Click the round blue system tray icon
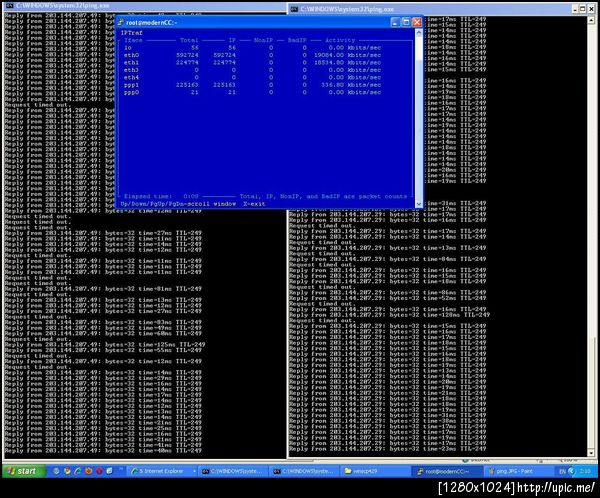This screenshot has width=600, height=498. coord(571,471)
